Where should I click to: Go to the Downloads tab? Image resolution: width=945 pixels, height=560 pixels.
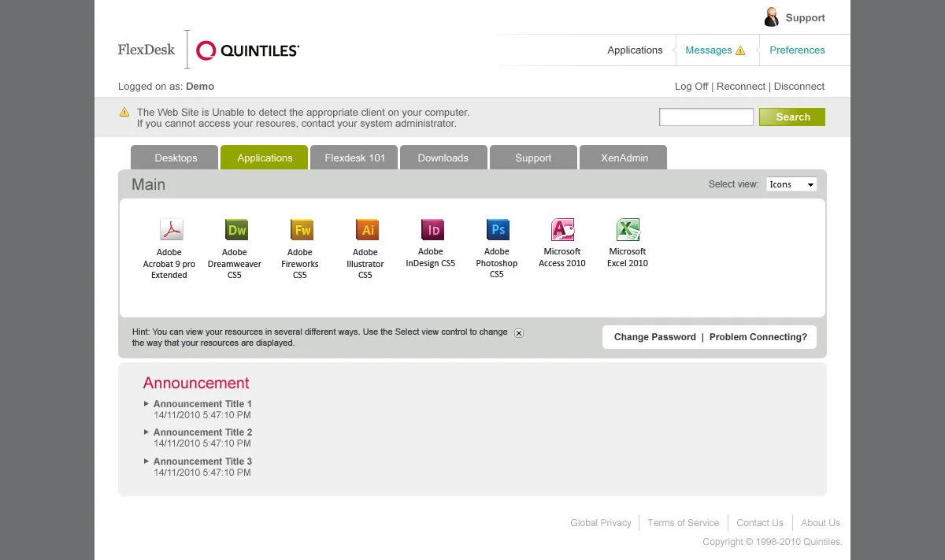click(443, 158)
